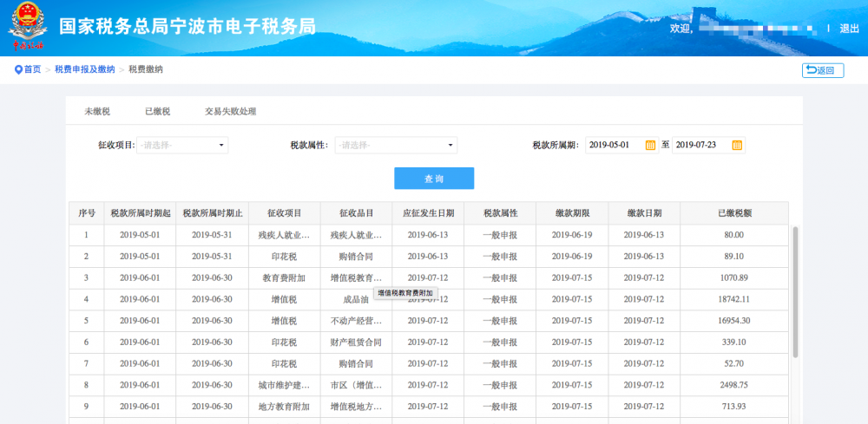Image resolution: width=868 pixels, height=424 pixels.
Task: Click 增值税教育… cell in row 3
Action: 356,278
